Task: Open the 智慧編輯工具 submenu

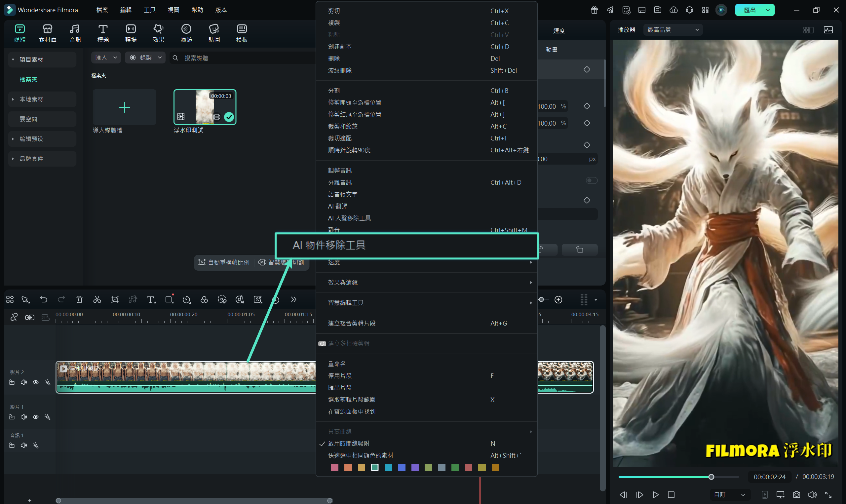Action: [426, 303]
